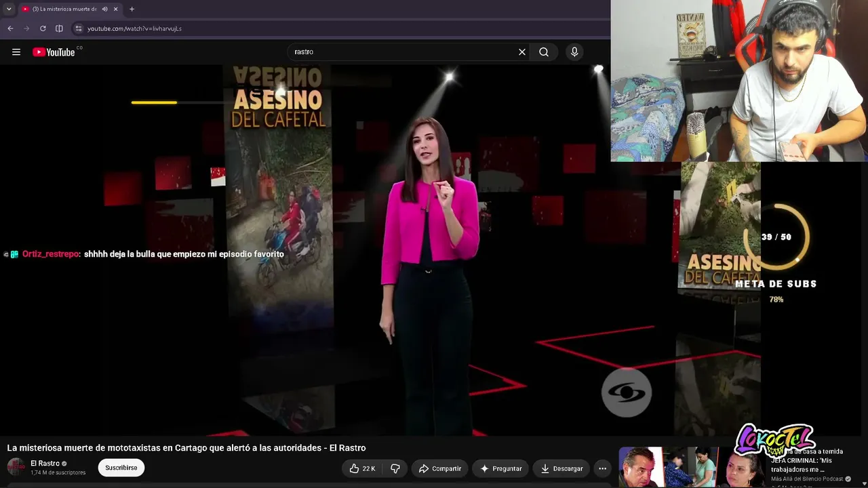This screenshot has height=488, width=868.
Task: Open the tab search dropdown arrow
Action: click(x=9, y=9)
